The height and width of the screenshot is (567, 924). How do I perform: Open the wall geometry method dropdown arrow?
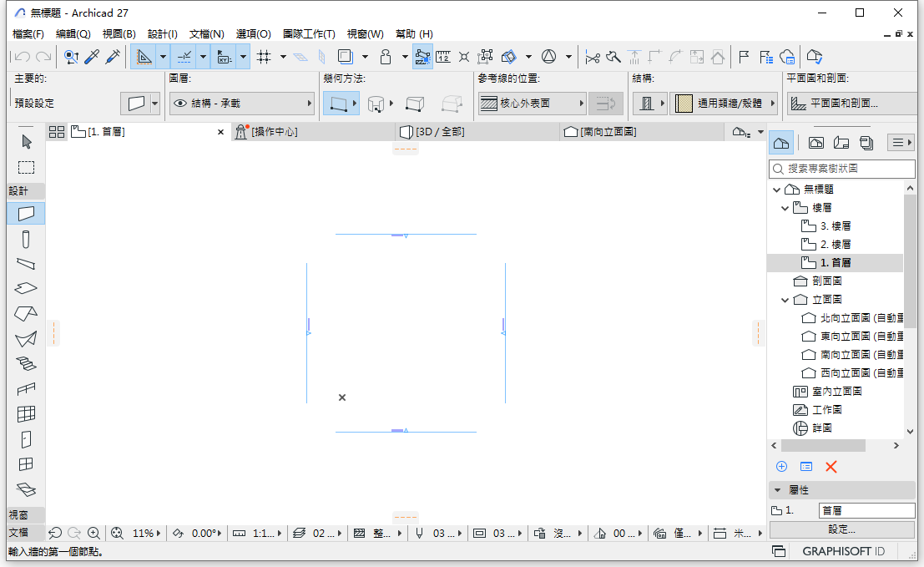pyautogui.click(x=355, y=102)
